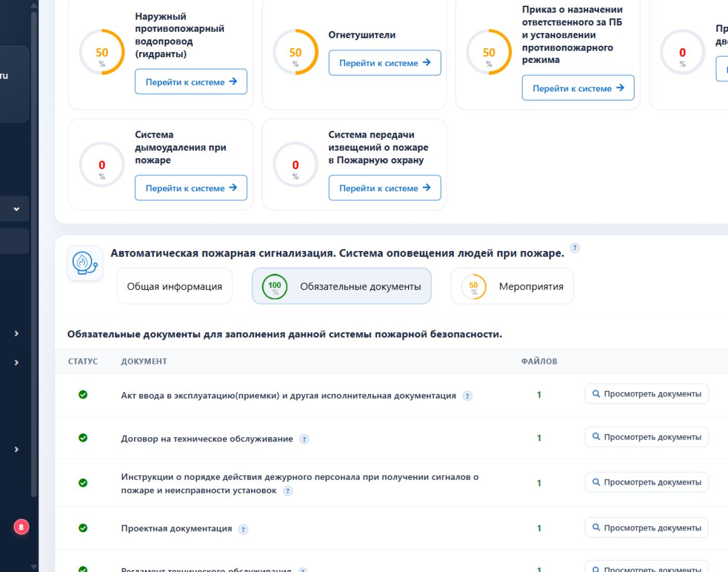Viewport: 728px width, 572px height.
Task: Switch to Общая информация tab
Action: pos(175,286)
